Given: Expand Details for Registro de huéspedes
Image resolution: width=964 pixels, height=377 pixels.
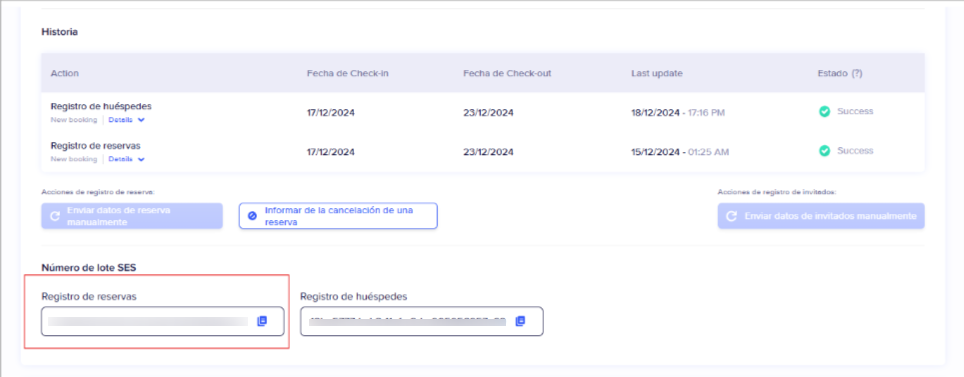Looking at the screenshot, I should 127,120.
